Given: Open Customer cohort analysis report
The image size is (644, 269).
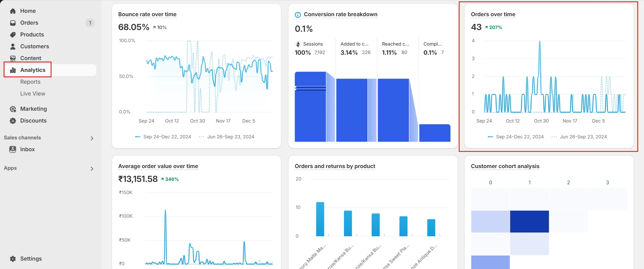Looking at the screenshot, I should (x=505, y=166).
